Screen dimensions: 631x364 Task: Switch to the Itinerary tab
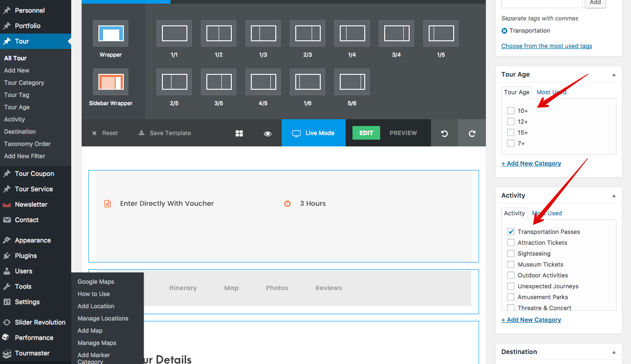point(183,288)
